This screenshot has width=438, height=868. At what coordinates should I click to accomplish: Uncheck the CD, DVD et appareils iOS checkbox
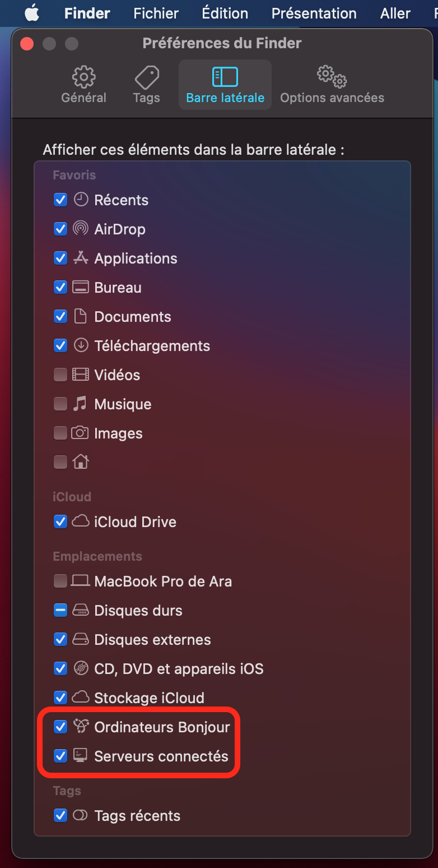60,668
